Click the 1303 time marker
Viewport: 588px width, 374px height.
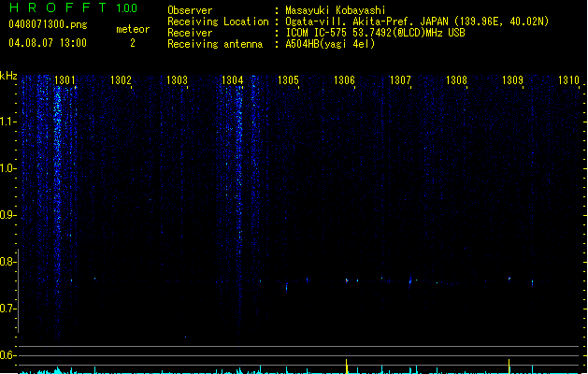pos(177,80)
